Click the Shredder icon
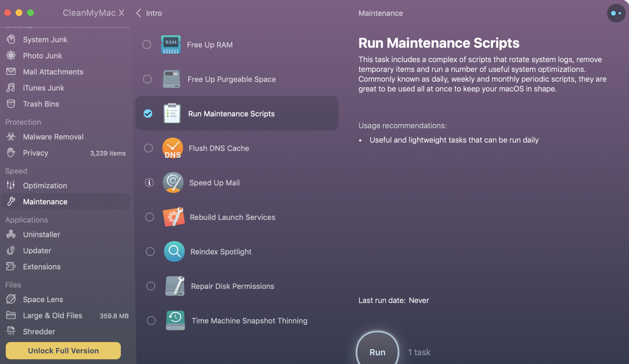Image resolution: width=629 pixels, height=364 pixels. (x=11, y=331)
